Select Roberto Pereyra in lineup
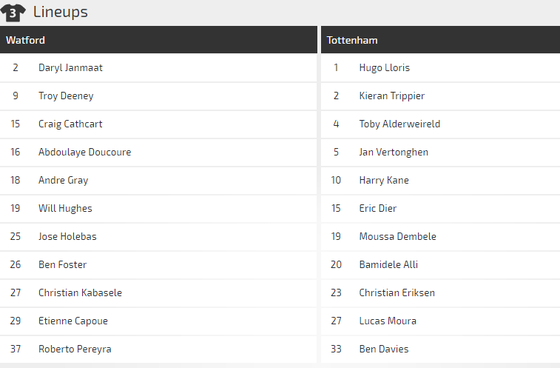This screenshot has width=560, height=368. point(75,349)
